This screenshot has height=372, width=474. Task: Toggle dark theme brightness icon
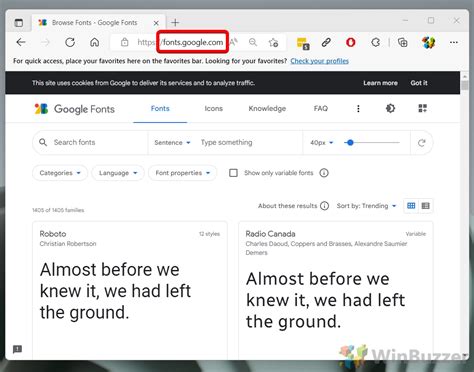tap(390, 108)
